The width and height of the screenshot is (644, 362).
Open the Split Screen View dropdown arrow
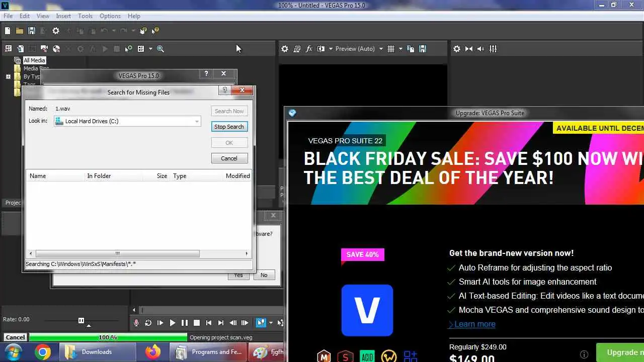click(331, 49)
